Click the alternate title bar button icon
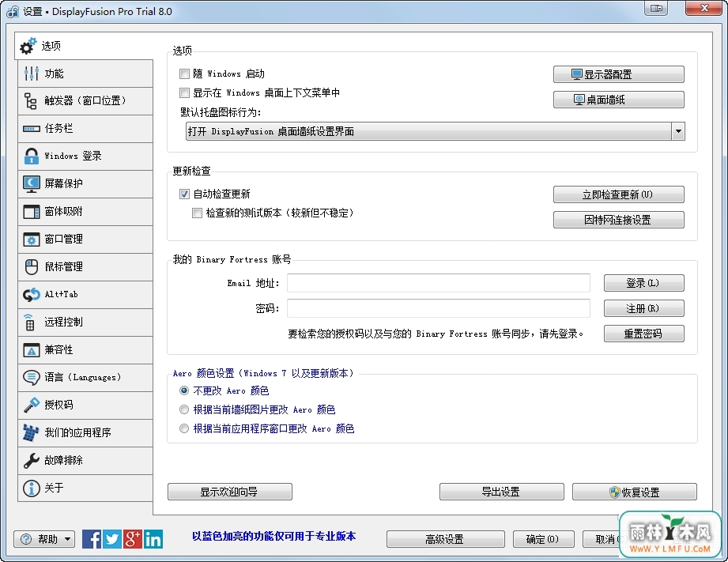The image size is (728, 562). 656,8
